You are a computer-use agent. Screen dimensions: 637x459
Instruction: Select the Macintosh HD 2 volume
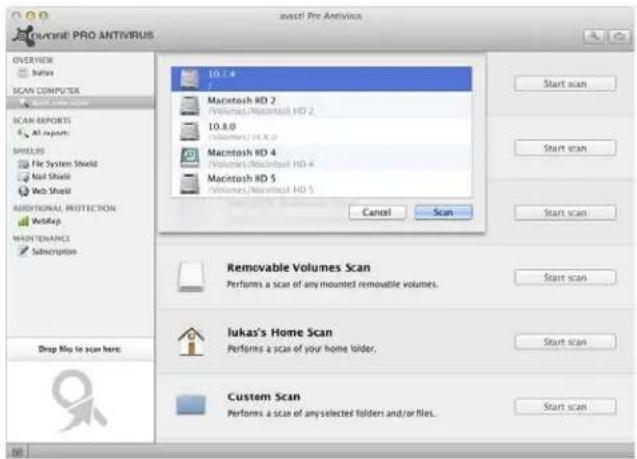[321, 105]
